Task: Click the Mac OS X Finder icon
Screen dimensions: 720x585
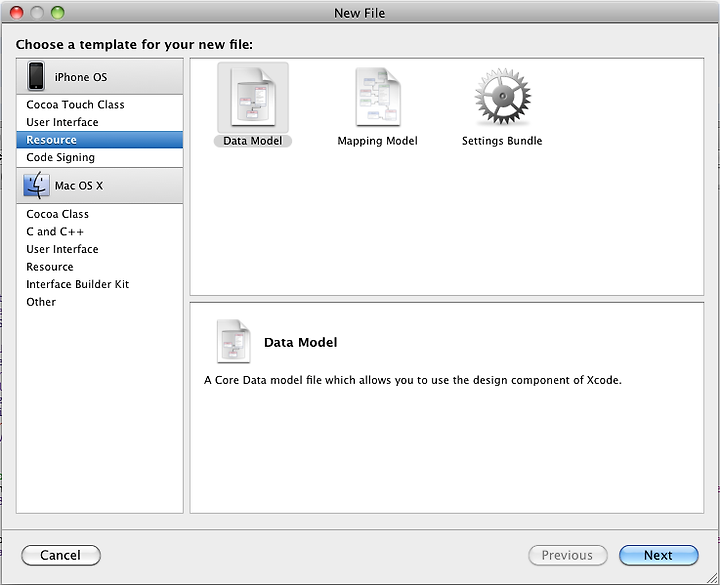Action: click(36, 186)
